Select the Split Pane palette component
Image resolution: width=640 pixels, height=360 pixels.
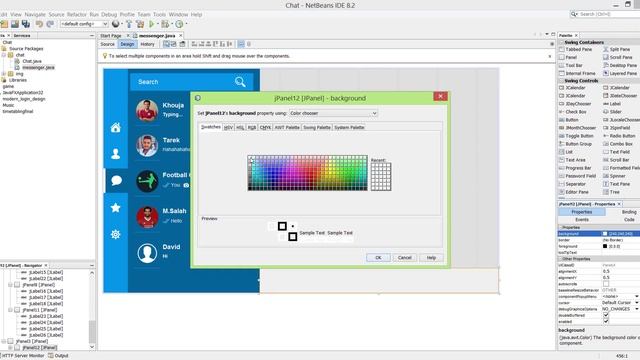(x=617, y=49)
